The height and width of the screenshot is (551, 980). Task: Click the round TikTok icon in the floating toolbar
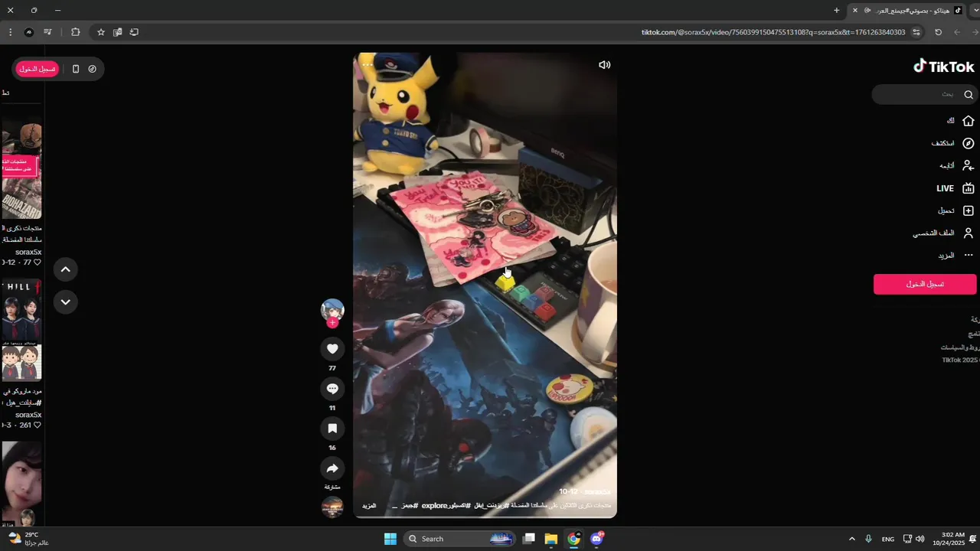pos(92,69)
